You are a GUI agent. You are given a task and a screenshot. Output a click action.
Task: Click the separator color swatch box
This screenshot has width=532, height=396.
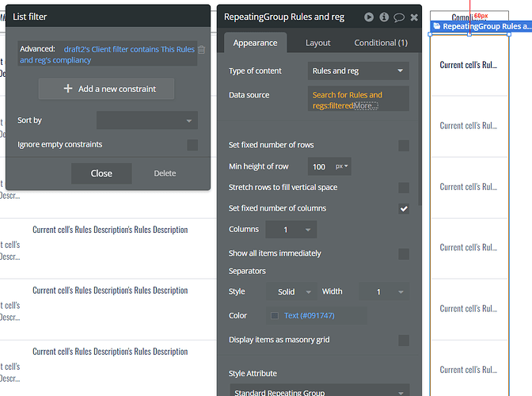[x=275, y=315]
